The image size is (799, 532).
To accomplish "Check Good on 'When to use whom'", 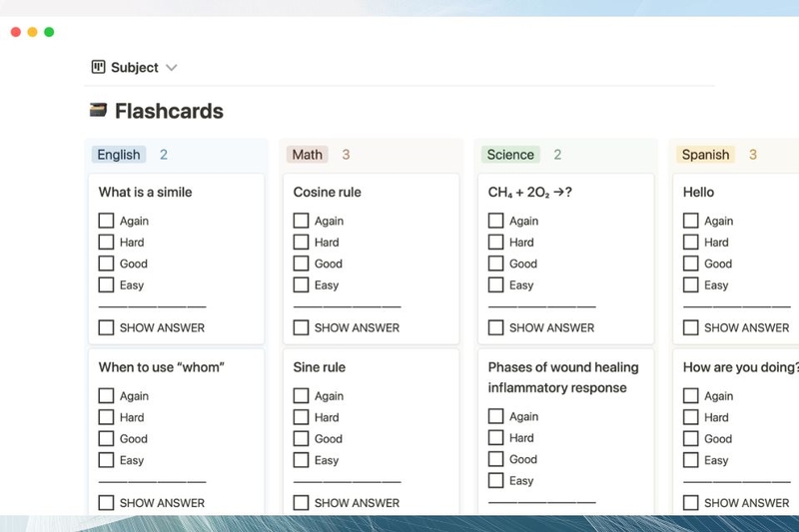I will (x=106, y=438).
